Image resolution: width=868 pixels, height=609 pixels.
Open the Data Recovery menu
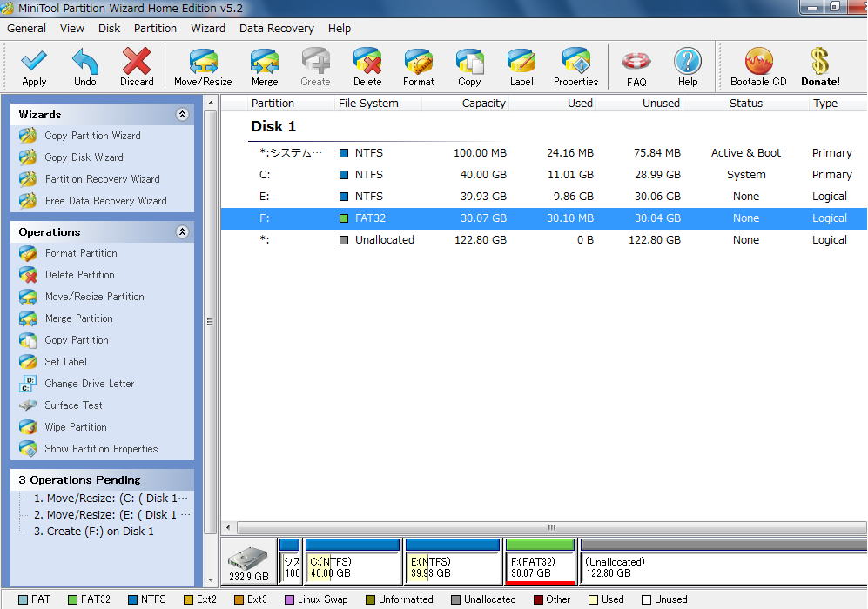(x=277, y=28)
